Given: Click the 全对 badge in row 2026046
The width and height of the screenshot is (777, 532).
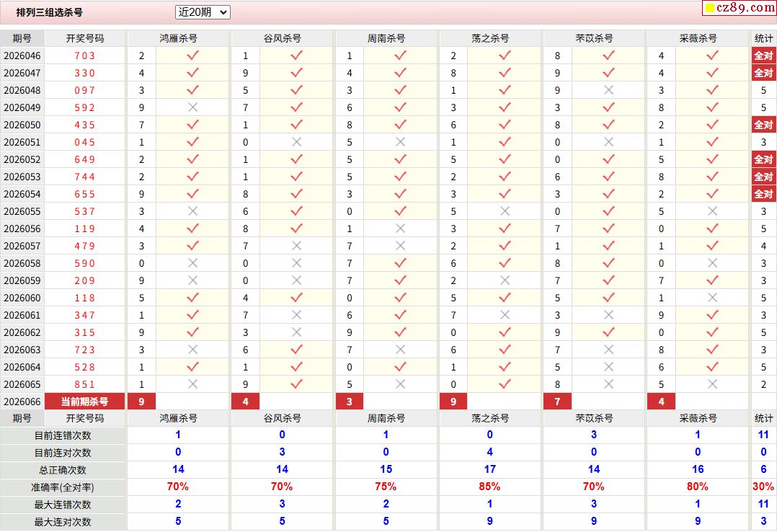Looking at the screenshot, I should click(x=763, y=56).
